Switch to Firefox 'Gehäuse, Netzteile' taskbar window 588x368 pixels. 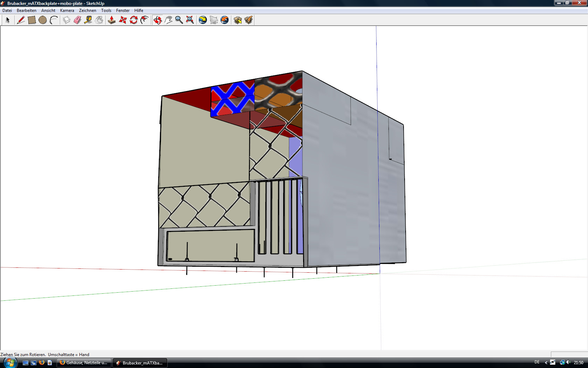(84, 363)
